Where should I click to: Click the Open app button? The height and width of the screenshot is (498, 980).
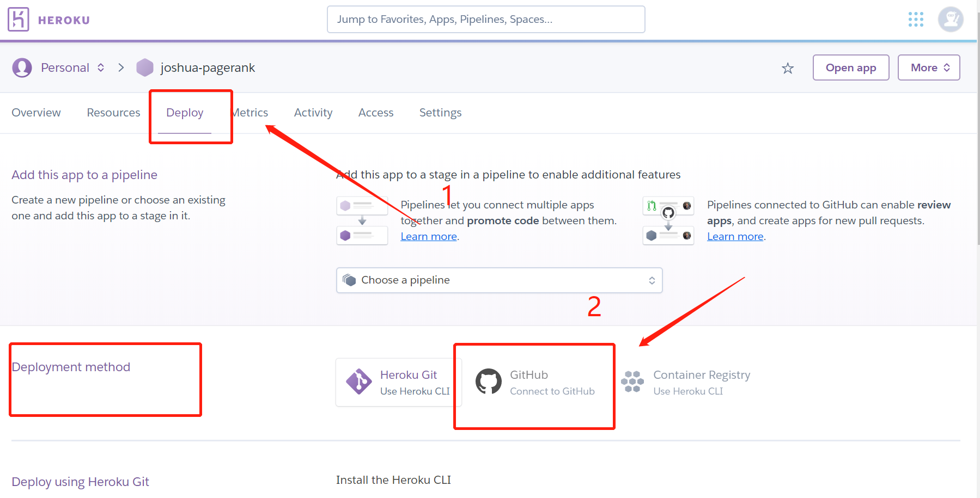click(850, 67)
